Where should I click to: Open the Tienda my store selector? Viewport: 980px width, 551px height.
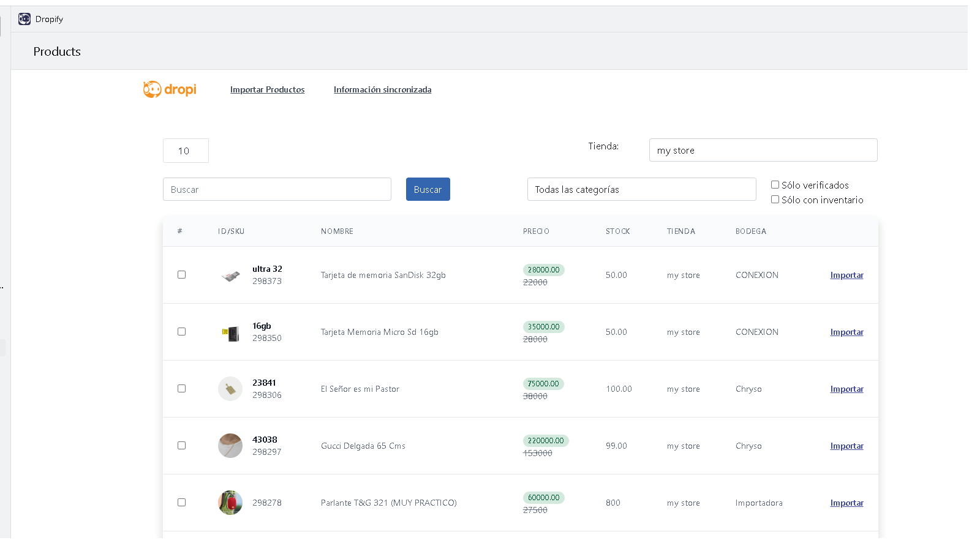click(763, 150)
